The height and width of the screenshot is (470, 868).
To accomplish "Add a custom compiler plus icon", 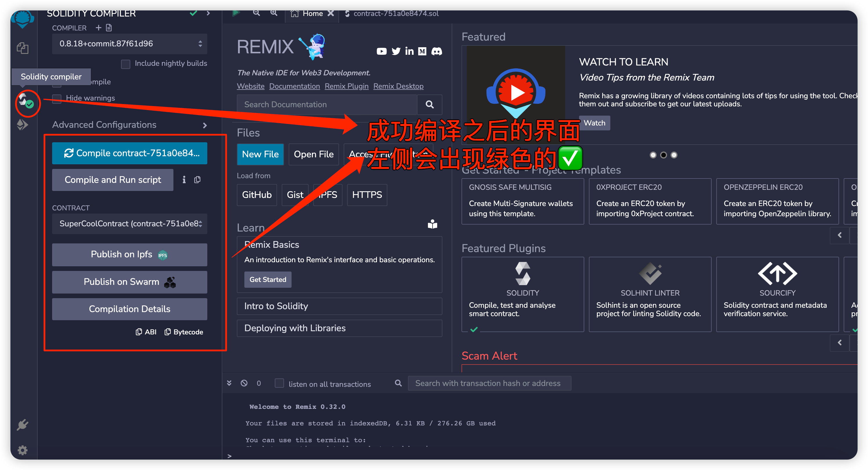I will click(x=98, y=28).
